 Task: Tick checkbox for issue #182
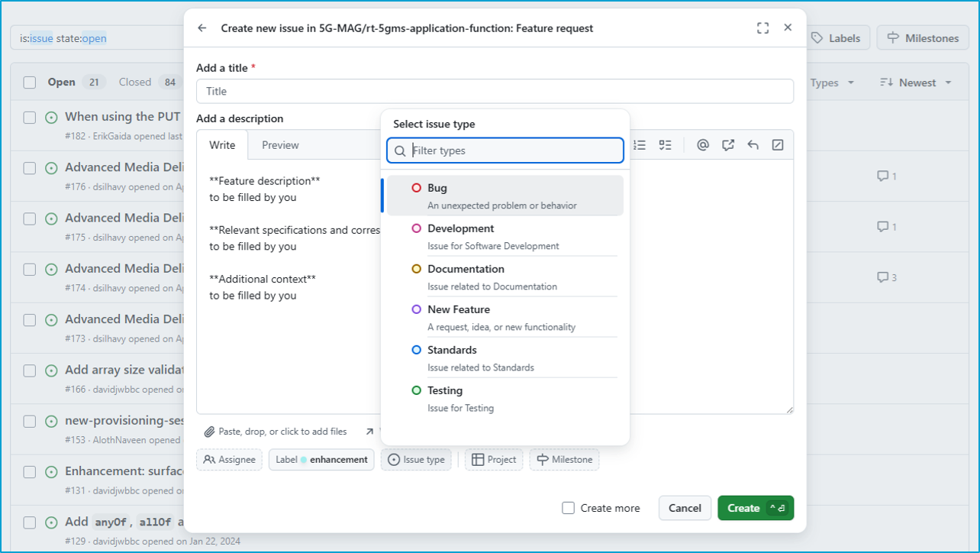[x=30, y=118]
